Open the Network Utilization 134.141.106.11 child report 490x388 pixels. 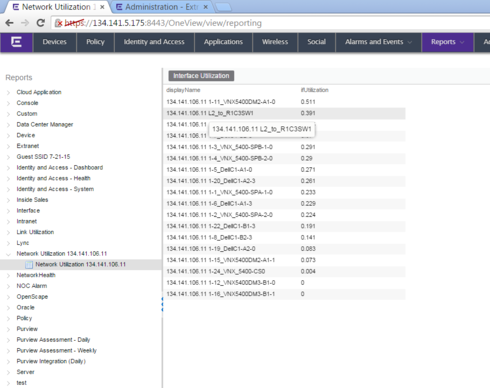point(80,265)
